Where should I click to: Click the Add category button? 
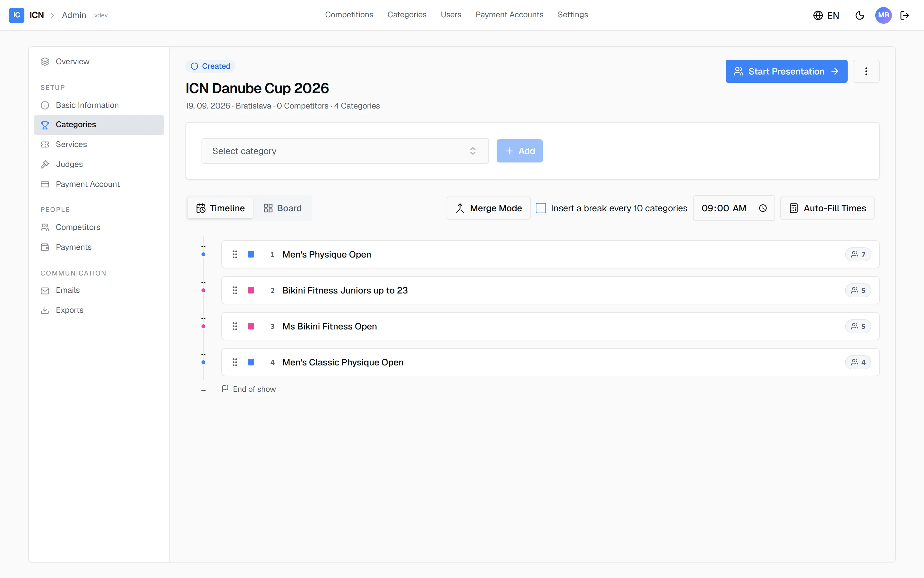click(519, 151)
